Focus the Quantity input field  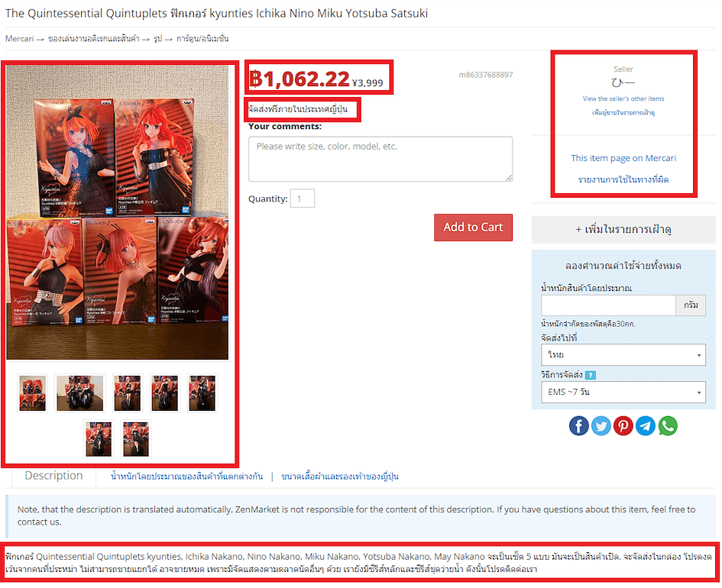point(302,199)
